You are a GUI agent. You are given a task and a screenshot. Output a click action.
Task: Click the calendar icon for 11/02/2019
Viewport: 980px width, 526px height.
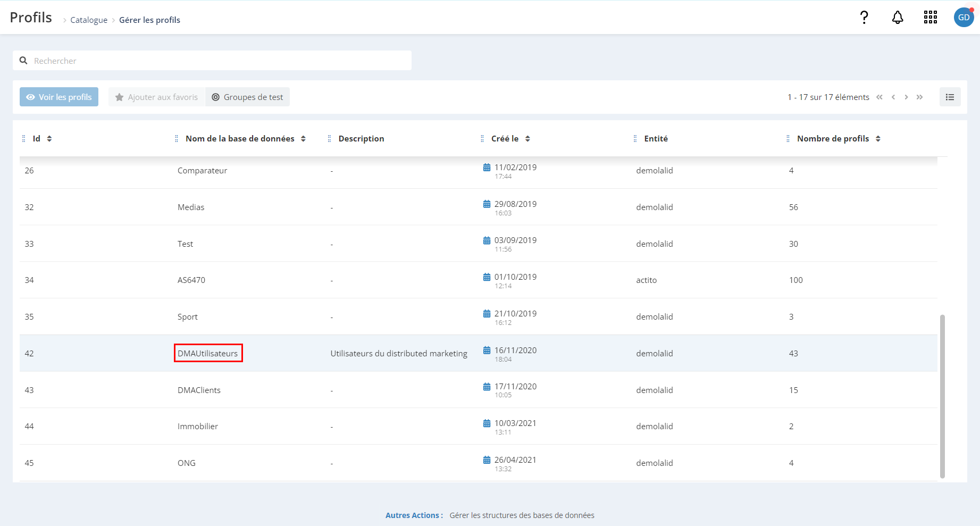coord(487,168)
